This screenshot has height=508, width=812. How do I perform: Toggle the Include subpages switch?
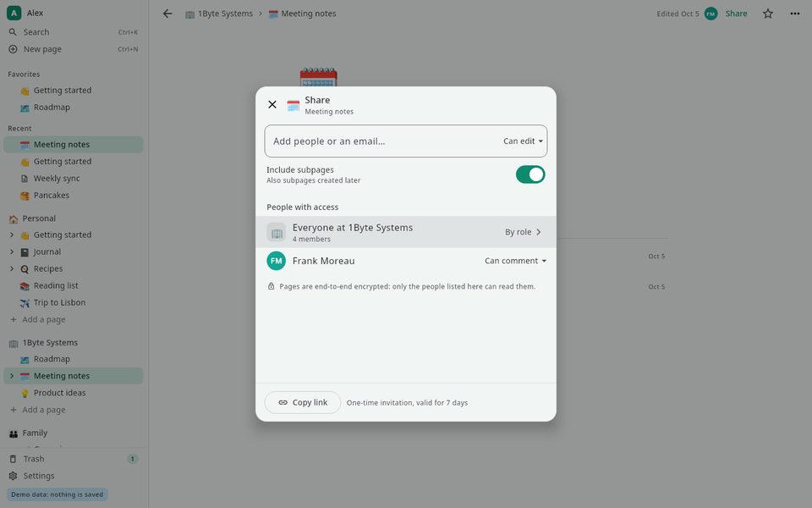529,174
